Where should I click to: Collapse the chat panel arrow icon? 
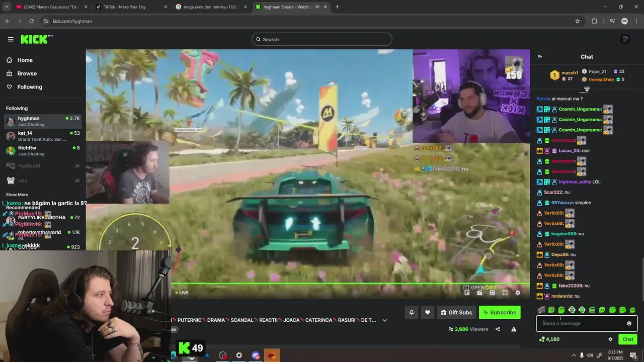point(540,57)
